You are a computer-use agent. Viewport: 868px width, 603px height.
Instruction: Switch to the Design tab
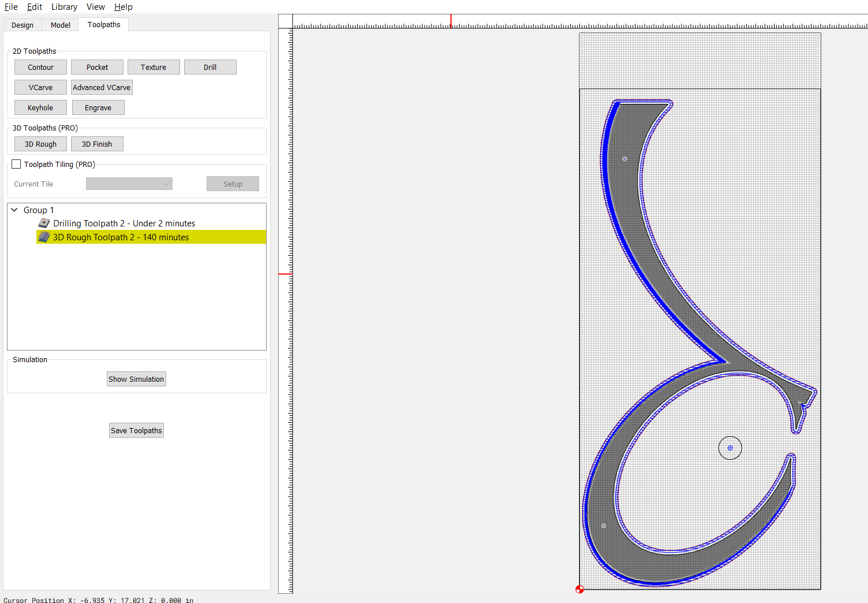[x=23, y=25]
